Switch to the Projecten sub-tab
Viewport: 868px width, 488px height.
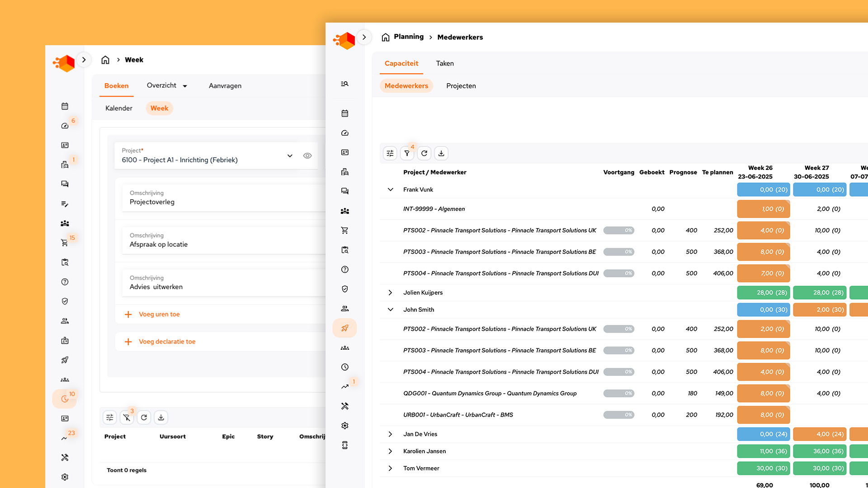tap(461, 86)
